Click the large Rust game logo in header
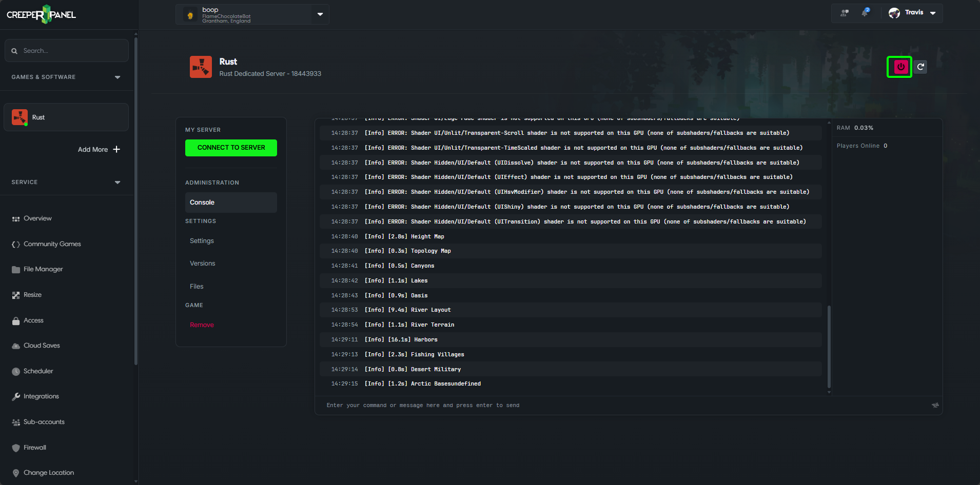980x485 pixels. tap(201, 67)
